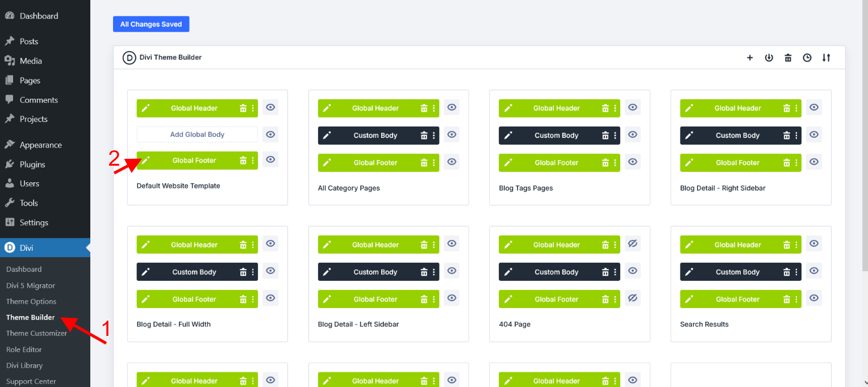
Task: Open the Role Editor link
Action: [24, 350]
